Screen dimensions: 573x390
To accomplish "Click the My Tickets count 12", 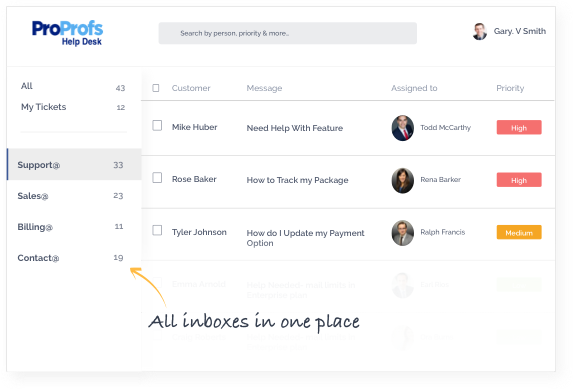I will click(121, 107).
